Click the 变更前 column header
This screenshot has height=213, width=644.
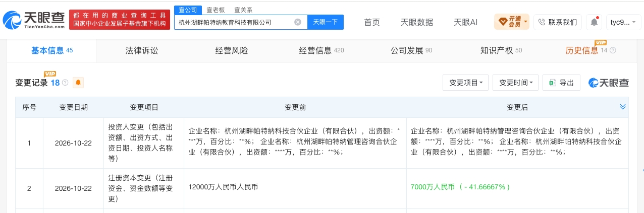click(295, 107)
